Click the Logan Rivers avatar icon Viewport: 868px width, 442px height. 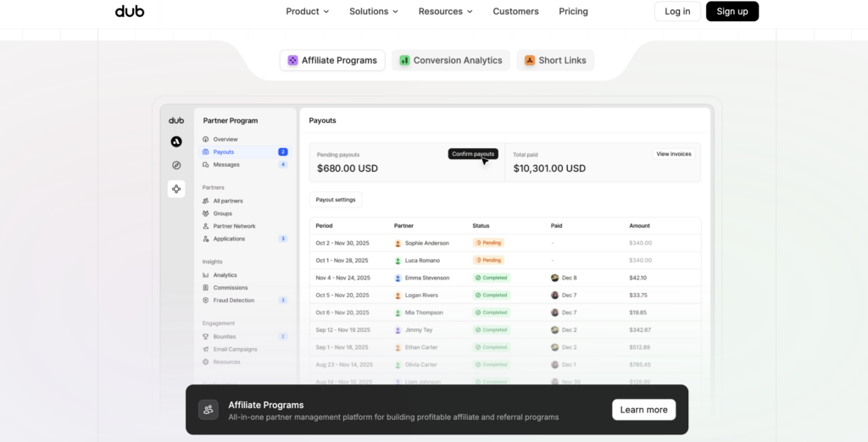coord(398,296)
